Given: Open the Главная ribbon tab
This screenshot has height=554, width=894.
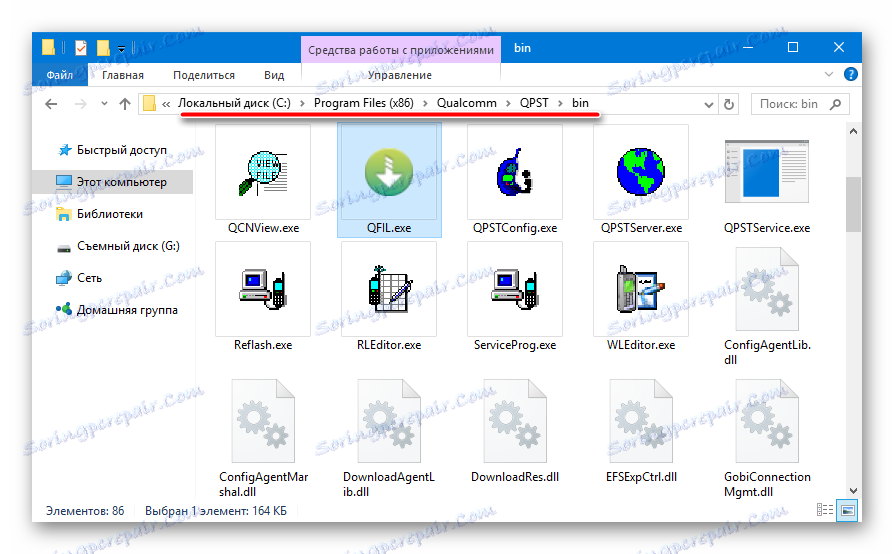Looking at the screenshot, I should [123, 75].
